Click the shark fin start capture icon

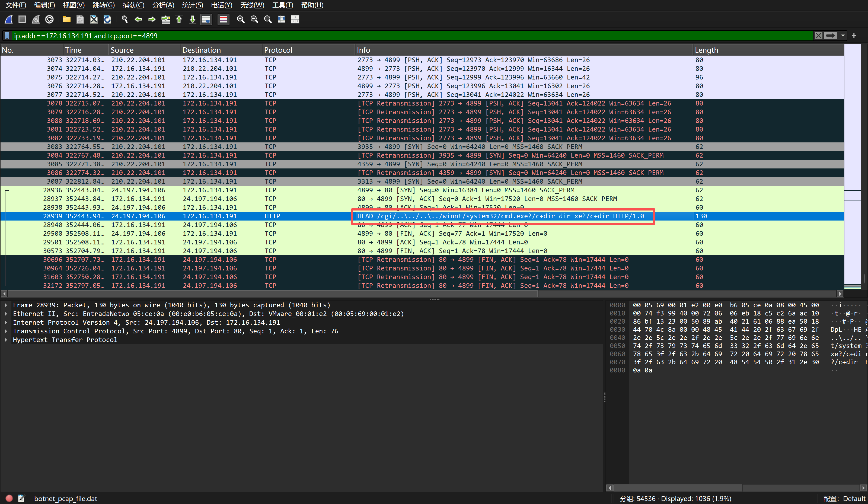[9, 20]
